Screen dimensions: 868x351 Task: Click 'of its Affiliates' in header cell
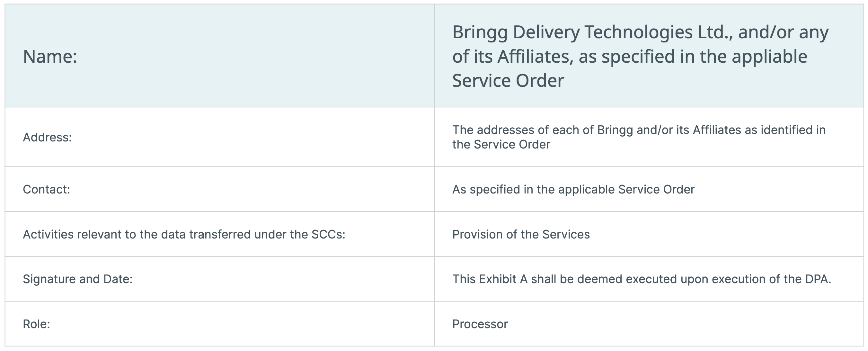[x=512, y=56]
